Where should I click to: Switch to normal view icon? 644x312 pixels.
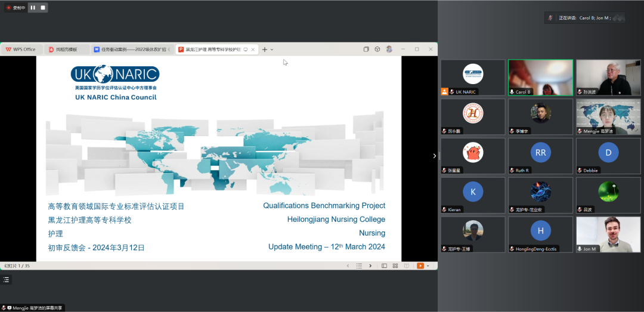(x=385, y=265)
